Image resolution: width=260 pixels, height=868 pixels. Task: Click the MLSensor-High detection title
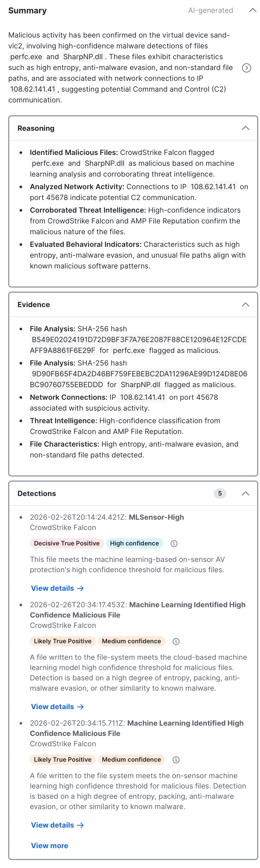click(x=156, y=517)
